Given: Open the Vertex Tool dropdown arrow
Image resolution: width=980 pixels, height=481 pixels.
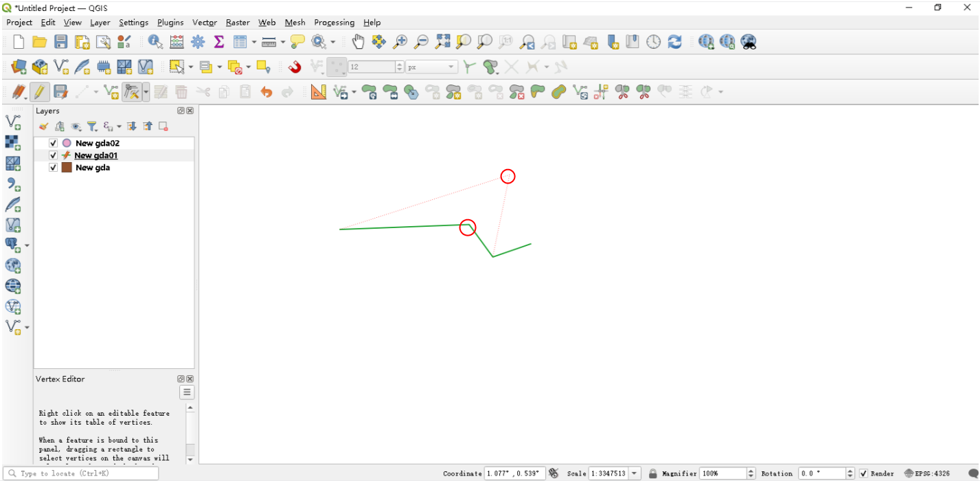Looking at the screenshot, I should coord(146,91).
